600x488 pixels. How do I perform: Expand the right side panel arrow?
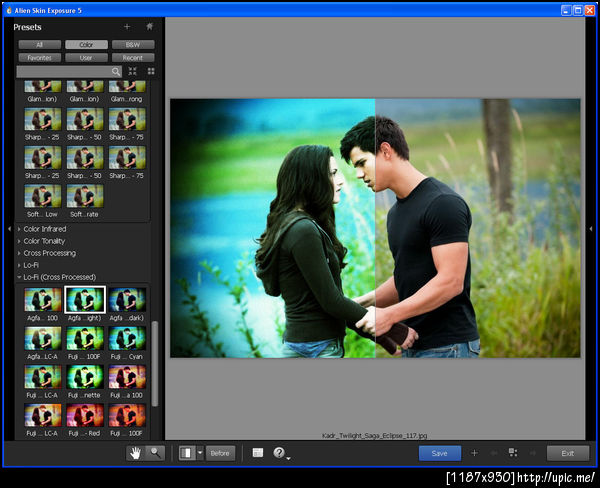point(591,228)
